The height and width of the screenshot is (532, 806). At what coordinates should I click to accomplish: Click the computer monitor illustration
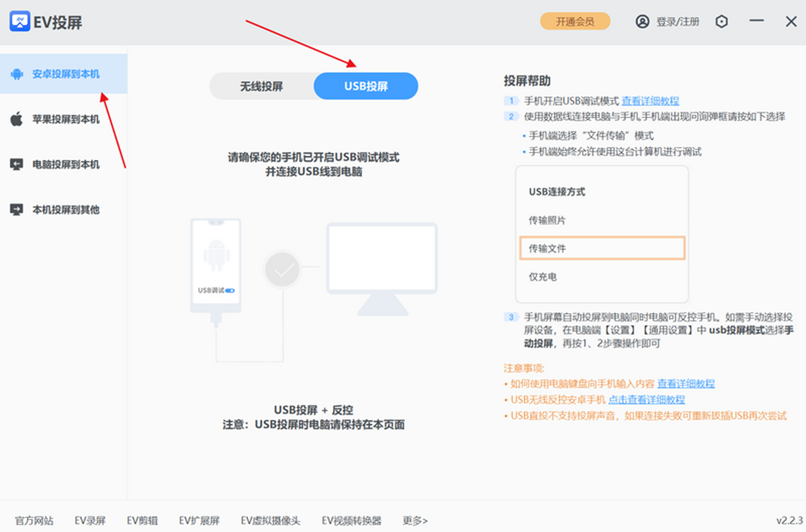click(382, 269)
